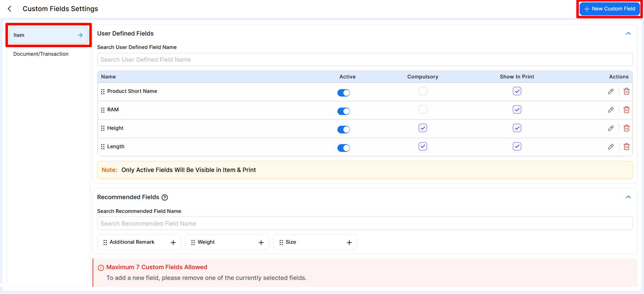Screen dimensions: 644x294
Task: Click the pencil icon for Height
Action: pyautogui.click(x=610, y=128)
